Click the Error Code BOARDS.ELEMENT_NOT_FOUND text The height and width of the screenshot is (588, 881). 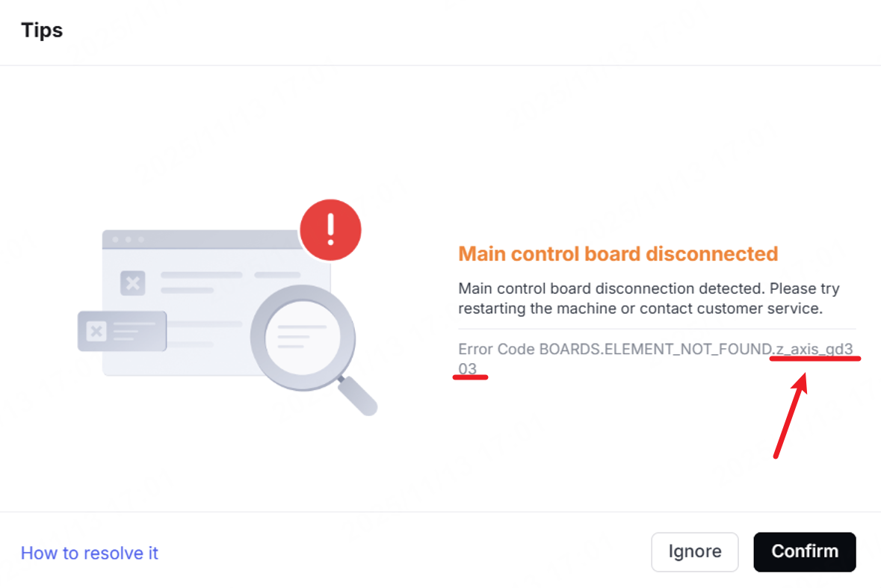click(615, 350)
